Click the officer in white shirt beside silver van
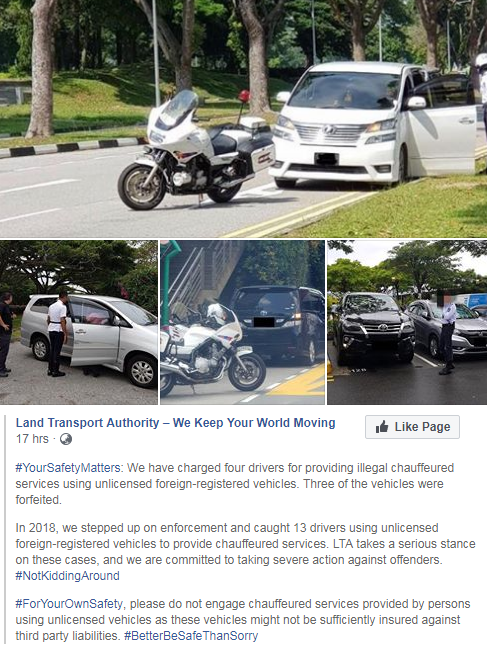The width and height of the screenshot is (487, 647). click(57, 333)
